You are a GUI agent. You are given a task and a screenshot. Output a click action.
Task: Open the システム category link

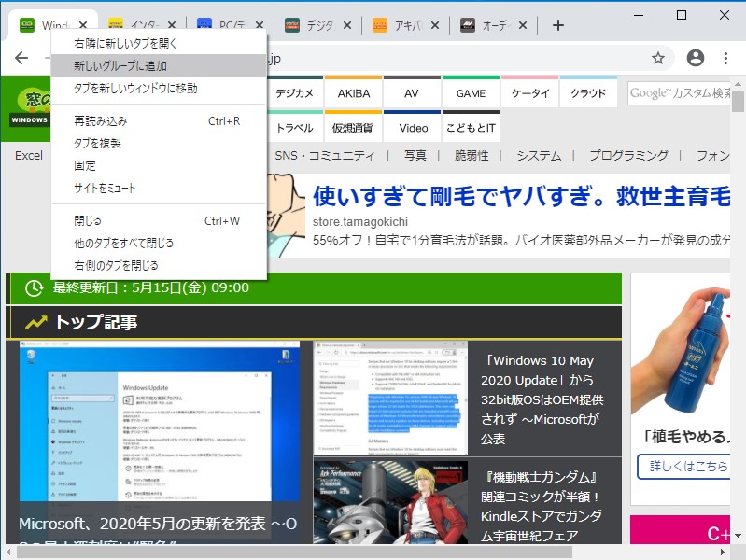[539, 156]
